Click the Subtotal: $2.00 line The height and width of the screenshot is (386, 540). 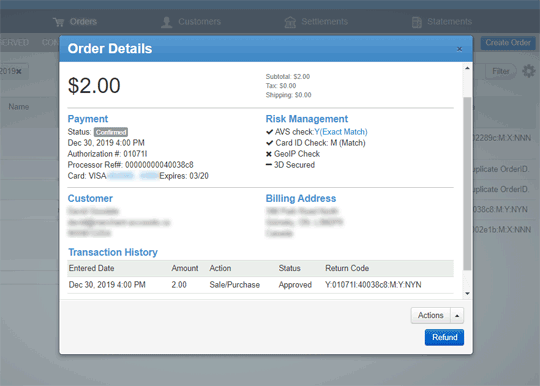pos(288,76)
